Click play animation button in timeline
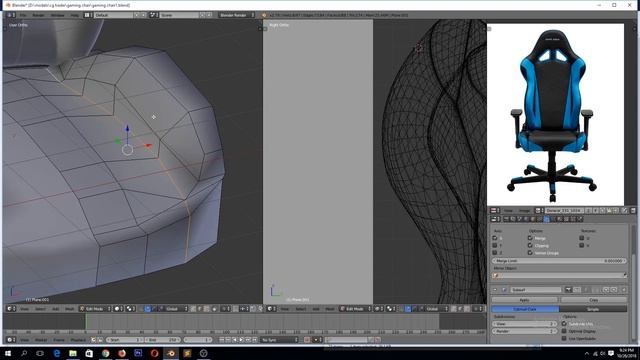640x360 pixels. point(242,340)
